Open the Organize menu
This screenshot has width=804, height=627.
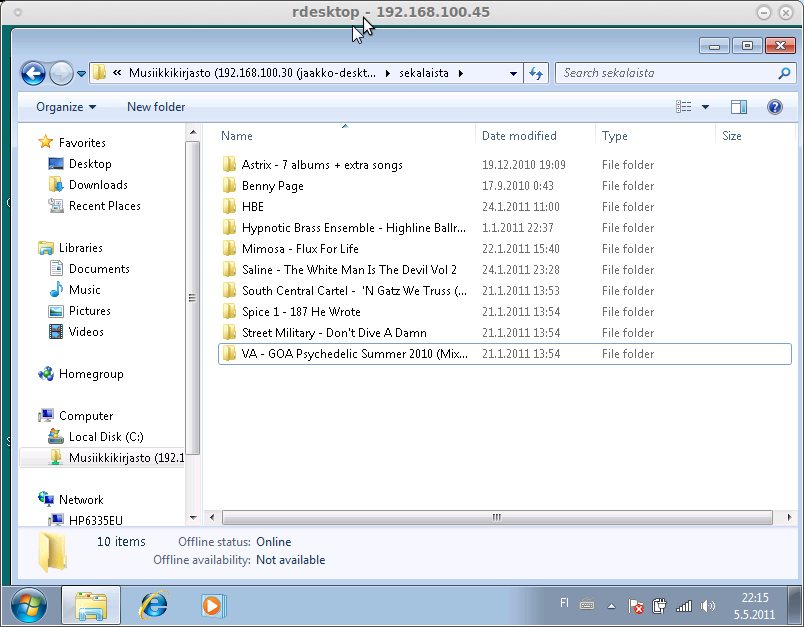66,107
